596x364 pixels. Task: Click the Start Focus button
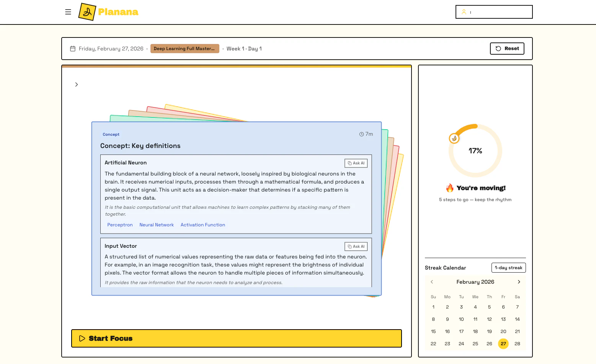[x=237, y=338]
